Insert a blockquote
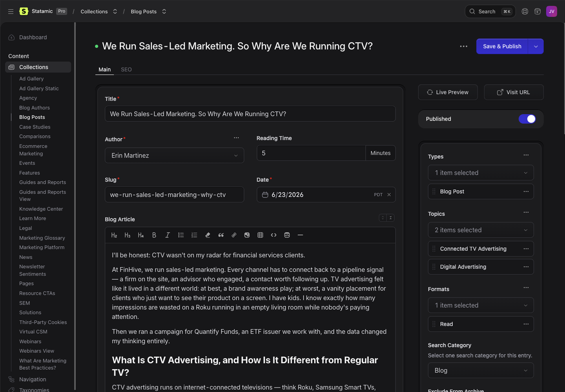 pyautogui.click(x=221, y=235)
